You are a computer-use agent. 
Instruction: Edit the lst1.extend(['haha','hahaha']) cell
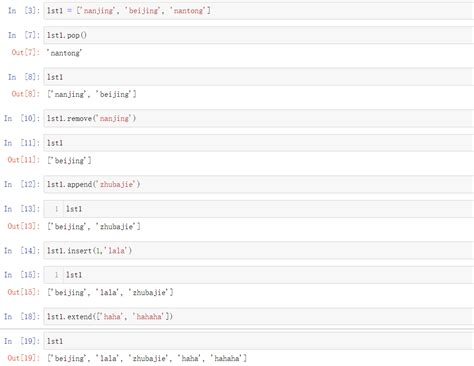(x=258, y=317)
